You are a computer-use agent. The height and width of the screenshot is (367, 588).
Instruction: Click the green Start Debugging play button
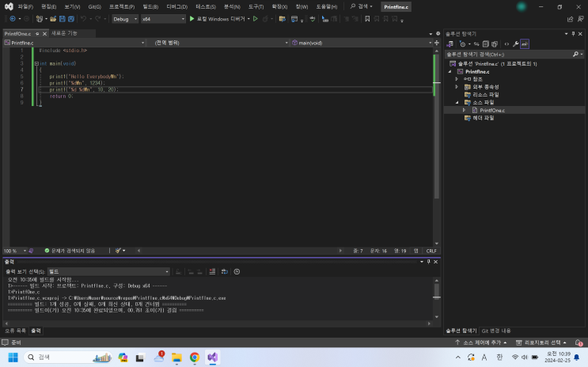click(x=192, y=18)
